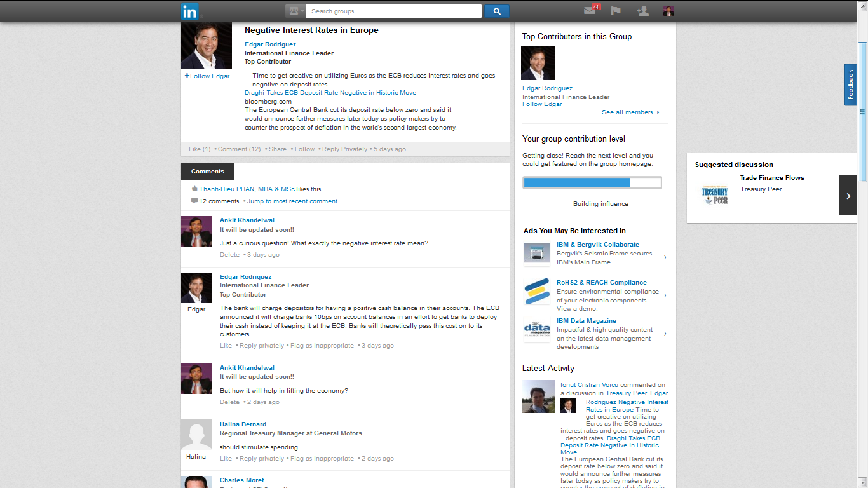The image size is (868, 488).
Task: Click the thumbs-up like icon
Action: (194, 189)
